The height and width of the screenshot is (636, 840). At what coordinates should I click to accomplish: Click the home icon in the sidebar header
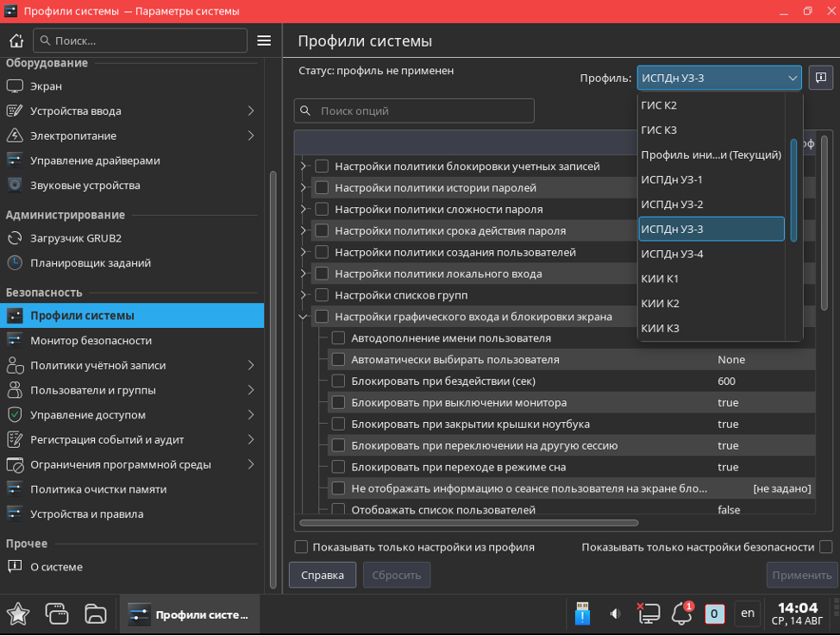(x=16, y=41)
